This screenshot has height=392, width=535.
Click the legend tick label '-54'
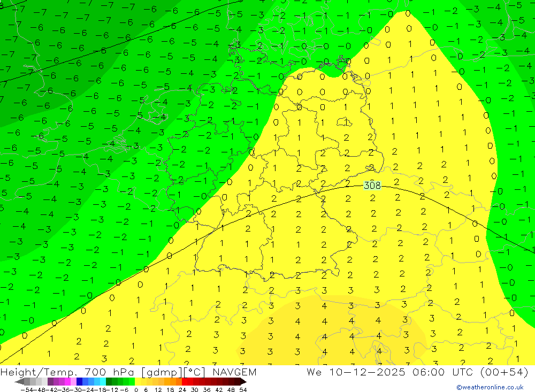(27, 390)
